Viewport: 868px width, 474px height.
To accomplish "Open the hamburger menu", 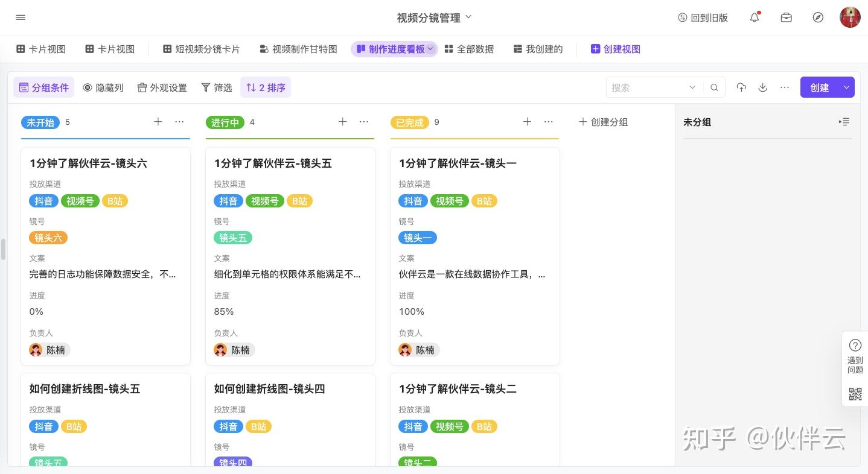I will click(21, 17).
